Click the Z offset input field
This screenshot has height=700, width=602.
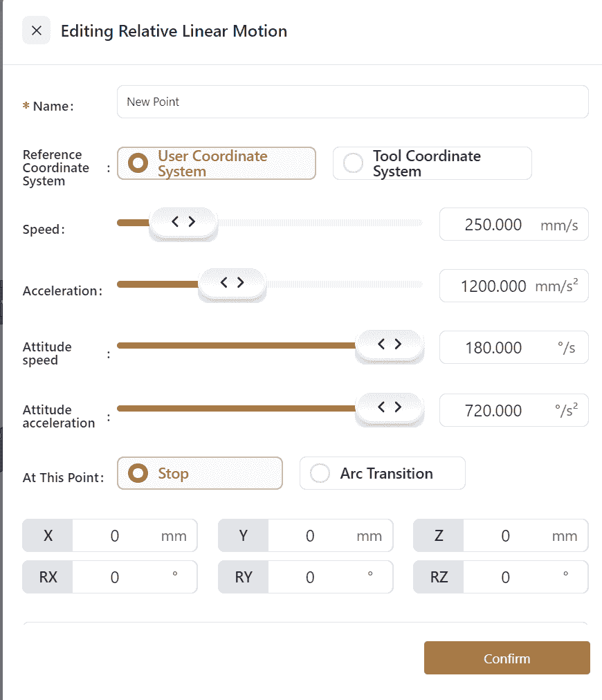[x=506, y=536]
